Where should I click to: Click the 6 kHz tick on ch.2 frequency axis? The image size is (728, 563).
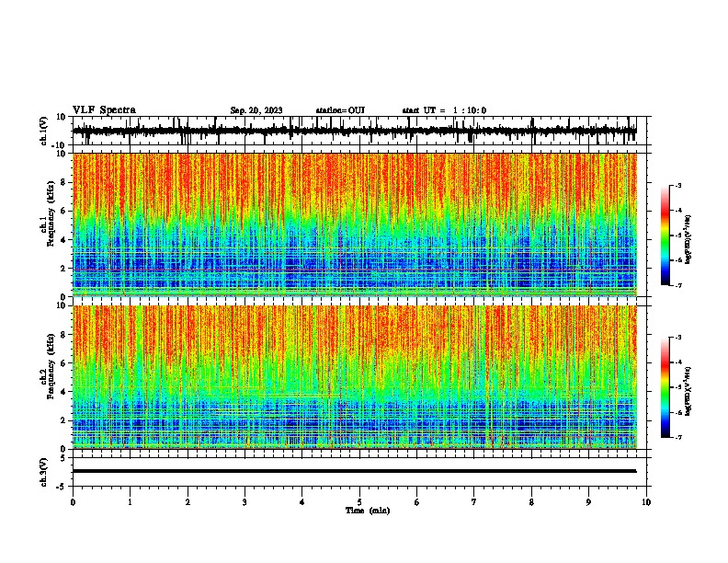[63, 362]
